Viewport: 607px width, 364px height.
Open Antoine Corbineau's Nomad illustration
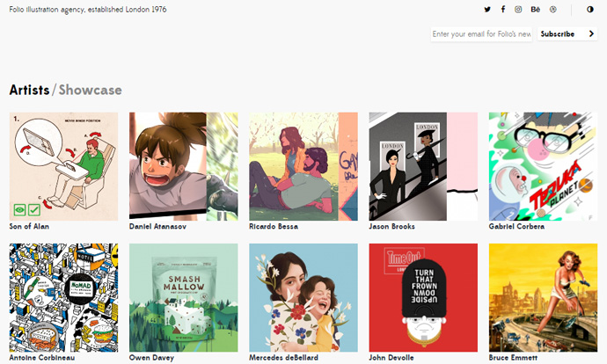63,297
